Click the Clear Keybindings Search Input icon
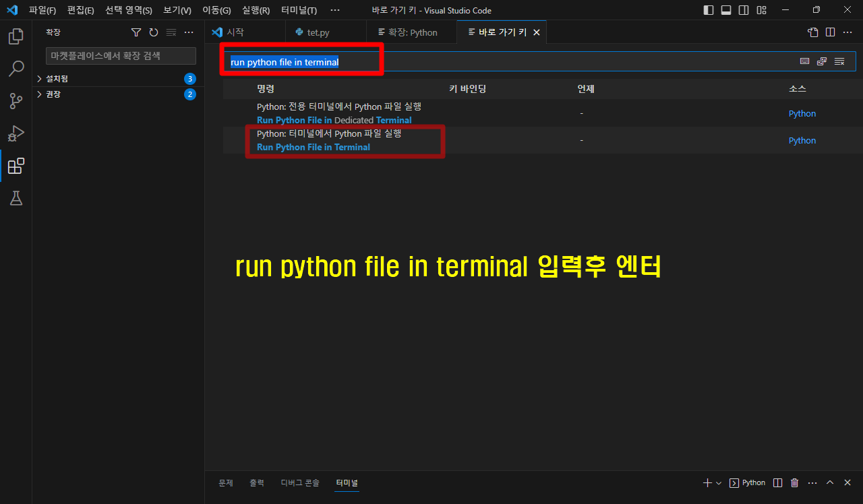The width and height of the screenshot is (863, 504). 839,61
